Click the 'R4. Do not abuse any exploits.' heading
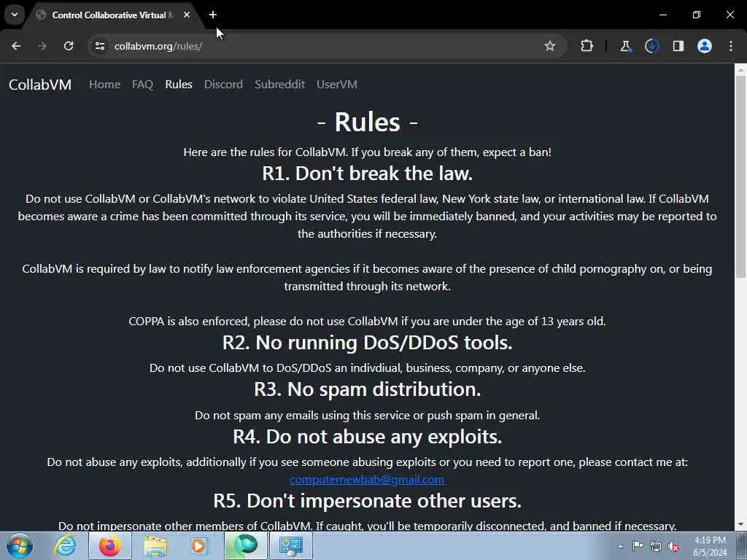This screenshot has width=747, height=560. tap(368, 436)
